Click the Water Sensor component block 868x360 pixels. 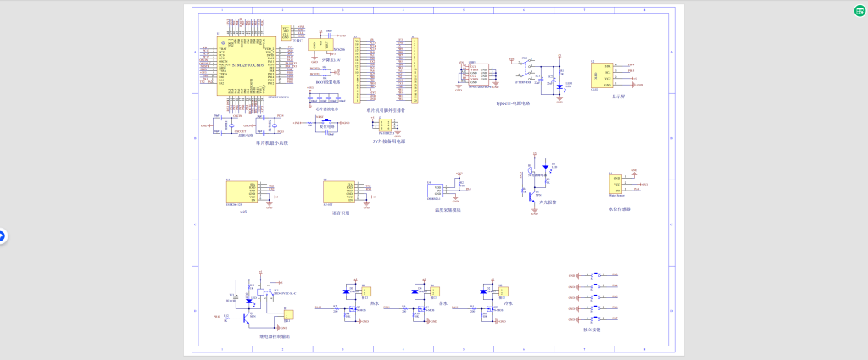pyautogui.click(x=616, y=184)
